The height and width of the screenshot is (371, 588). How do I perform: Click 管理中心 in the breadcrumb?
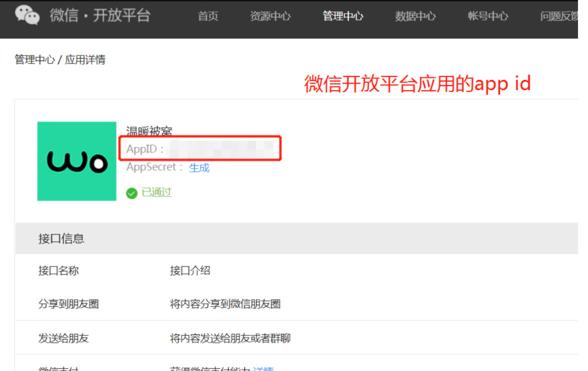(x=35, y=60)
